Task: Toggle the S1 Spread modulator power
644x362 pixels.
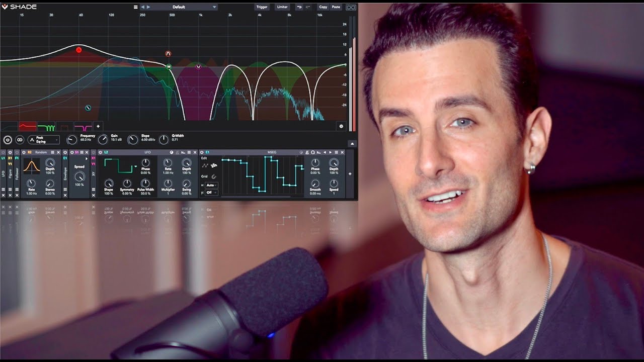Action: coord(72,152)
